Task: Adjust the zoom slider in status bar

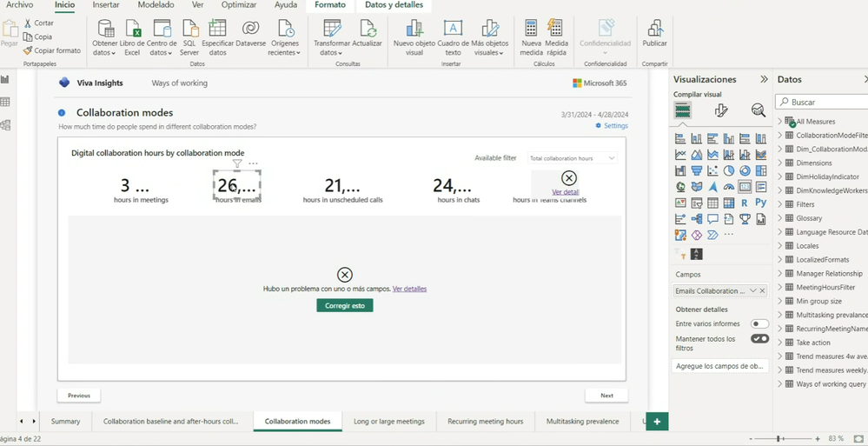Action: 778,439
